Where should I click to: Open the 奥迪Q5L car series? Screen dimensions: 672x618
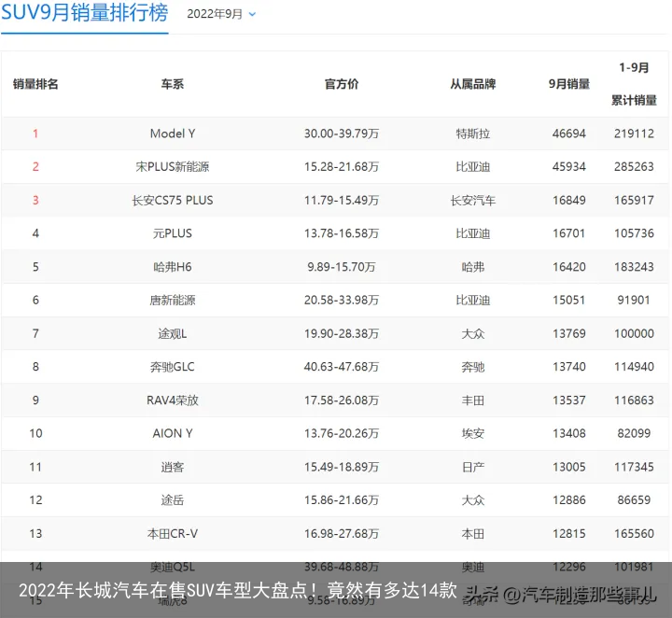pyautogui.click(x=173, y=567)
